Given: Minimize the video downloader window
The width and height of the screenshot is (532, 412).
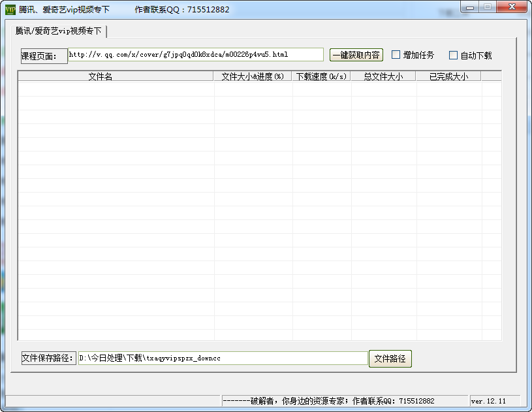Looking at the screenshot, I should 470,7.
